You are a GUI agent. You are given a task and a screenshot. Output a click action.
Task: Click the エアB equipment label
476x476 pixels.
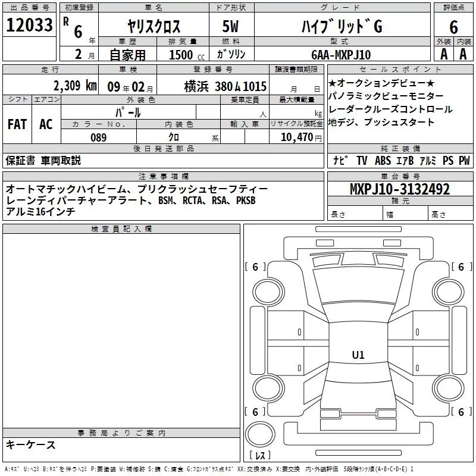[x=405, y=160]
